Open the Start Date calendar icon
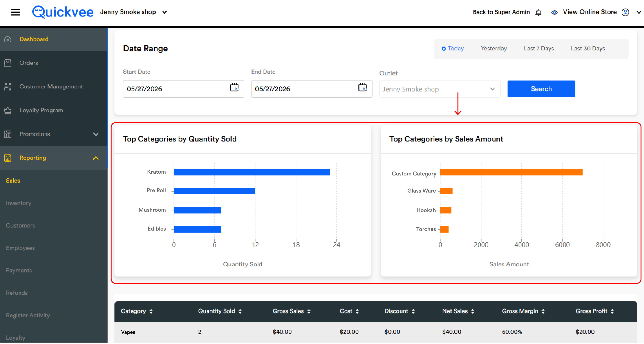Image resolution: width=644 pixels, height=344 pixels. 234,87
